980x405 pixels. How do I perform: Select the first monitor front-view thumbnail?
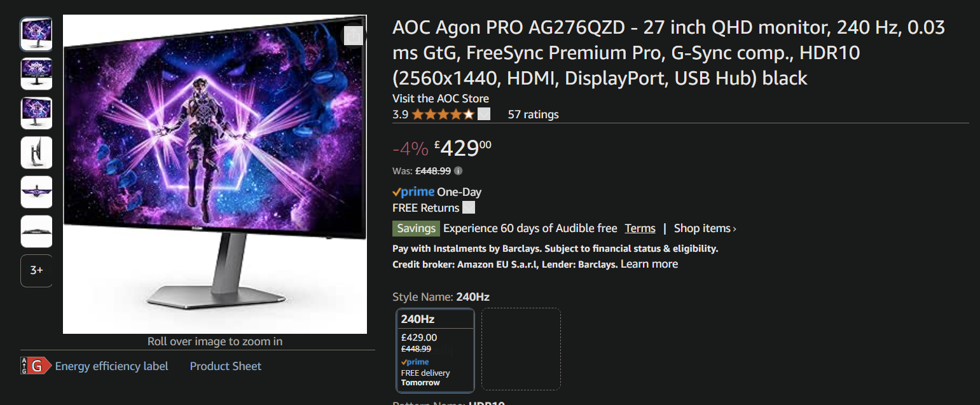36,34
